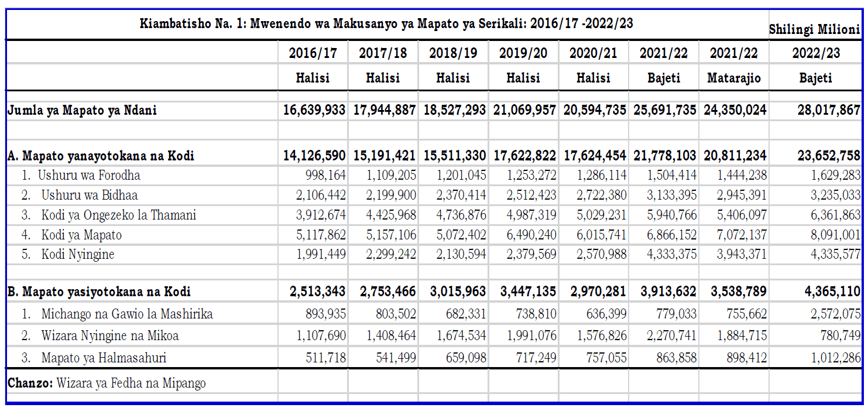Click the "2016/17" column header
868x418 pixels.
[313, 53]
